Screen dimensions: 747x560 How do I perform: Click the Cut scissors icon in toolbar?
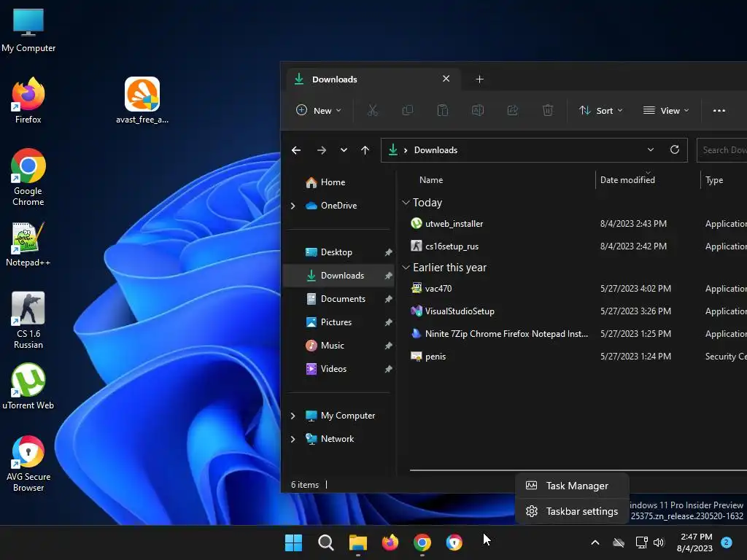click(x=373, y=111)
